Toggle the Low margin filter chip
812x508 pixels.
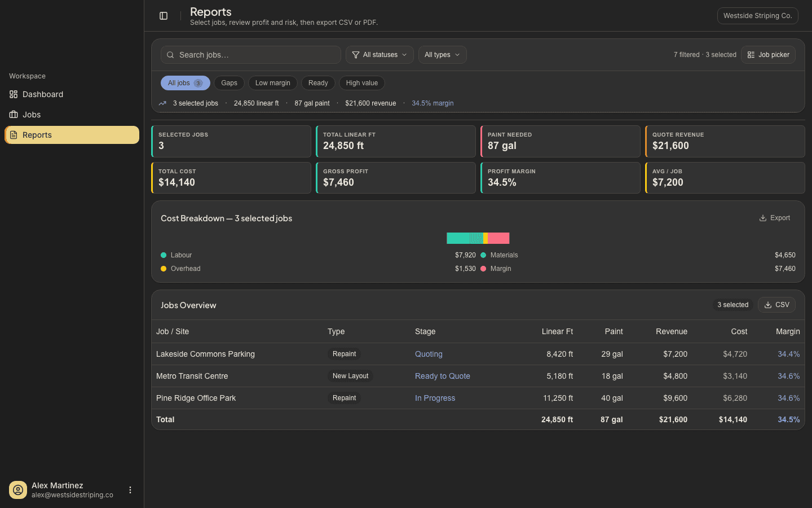click(x=273, y=83)
